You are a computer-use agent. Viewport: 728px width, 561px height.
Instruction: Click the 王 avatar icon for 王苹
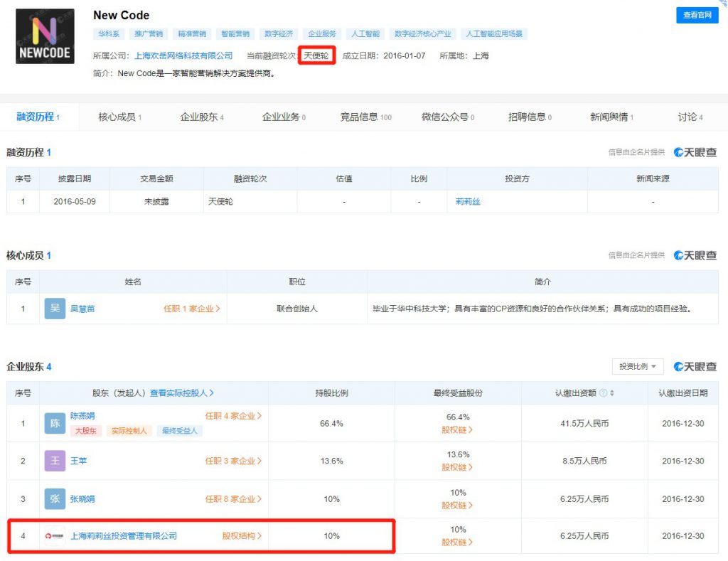(55, 461)
